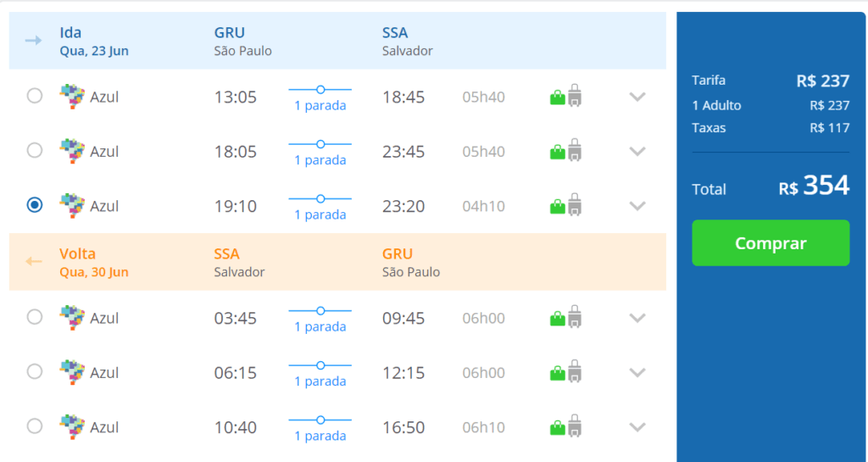Choose the 10:40 return flight radio button

(x=34, y=426)
